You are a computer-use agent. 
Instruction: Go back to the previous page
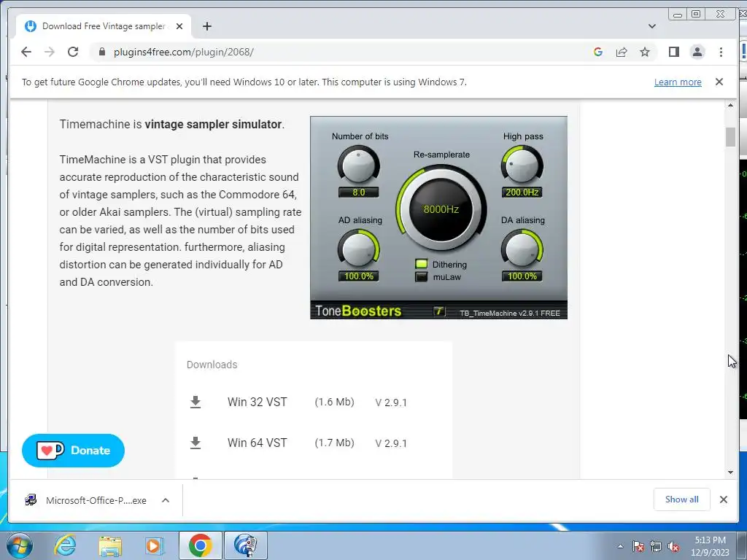[26, 52]
